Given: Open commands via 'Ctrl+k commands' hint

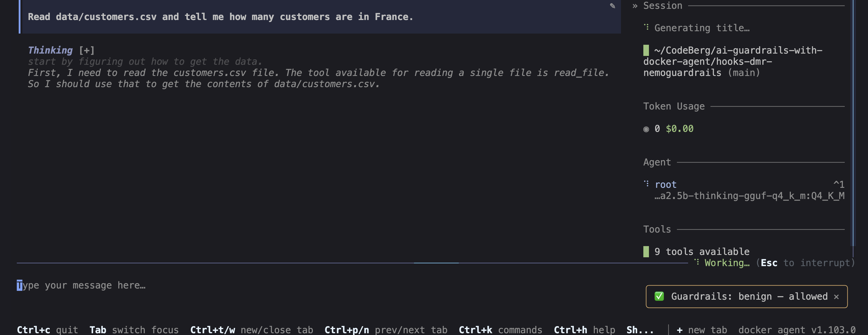Looking at the screenshot, I should (500, 329).
